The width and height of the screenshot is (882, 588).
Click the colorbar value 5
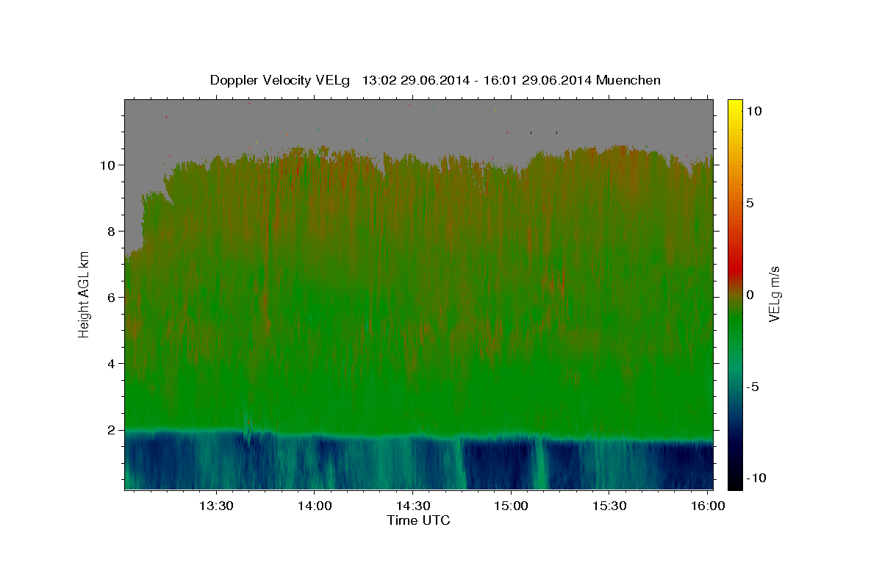[750, 203]
